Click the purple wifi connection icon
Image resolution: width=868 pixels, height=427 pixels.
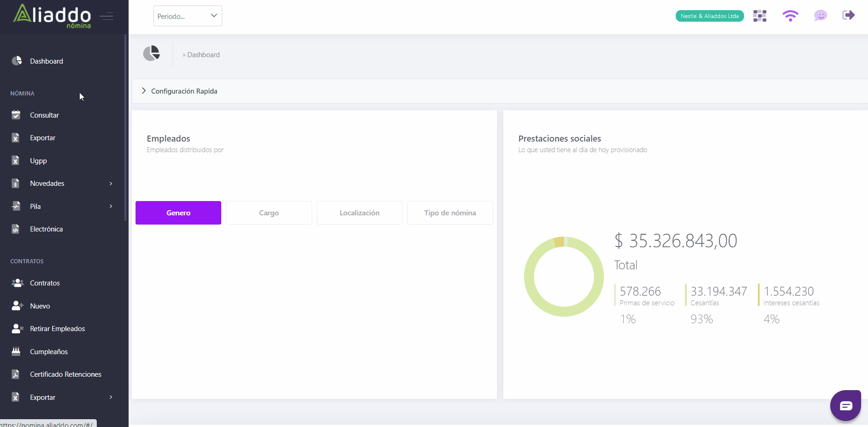pyautogui.click(x=790, y=16)
